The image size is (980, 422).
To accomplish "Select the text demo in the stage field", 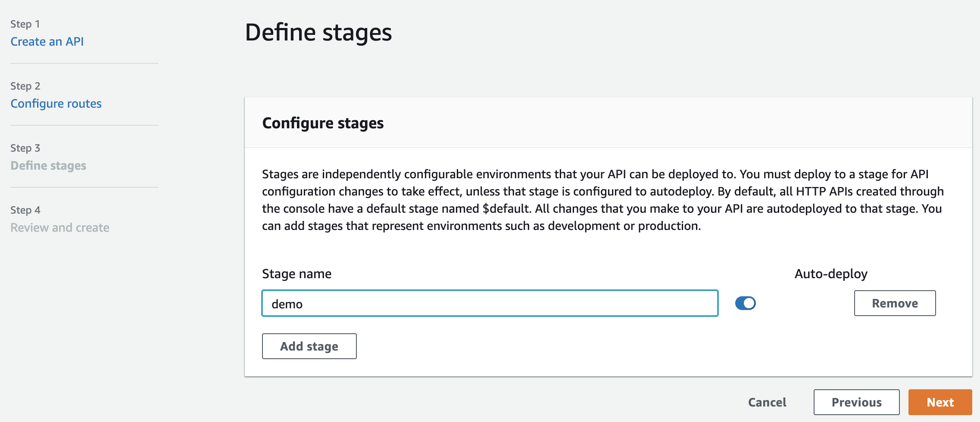I will (287, 303).
